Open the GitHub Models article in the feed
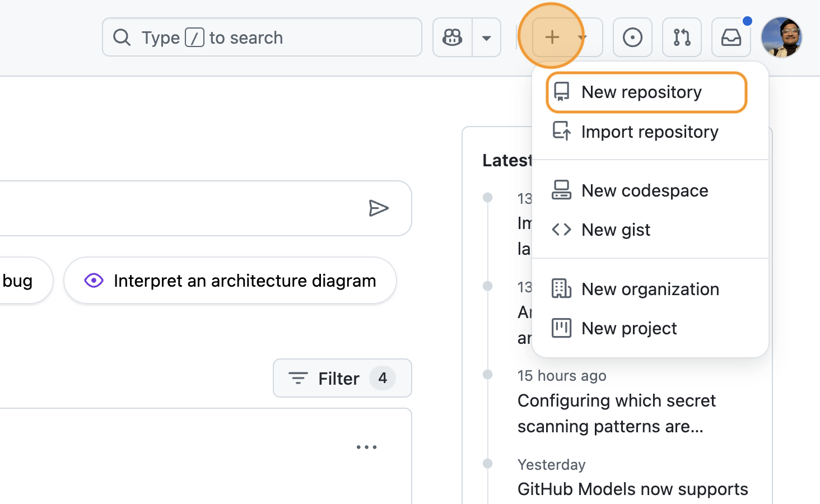The width and height of the screenshot is (820, 504). click(x=632, y=489)
